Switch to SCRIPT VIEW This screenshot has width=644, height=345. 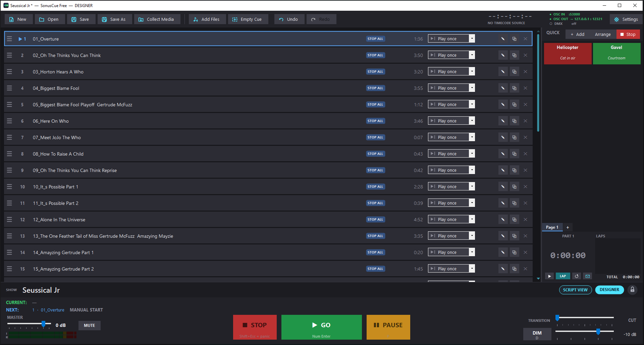tap(575, 290)
